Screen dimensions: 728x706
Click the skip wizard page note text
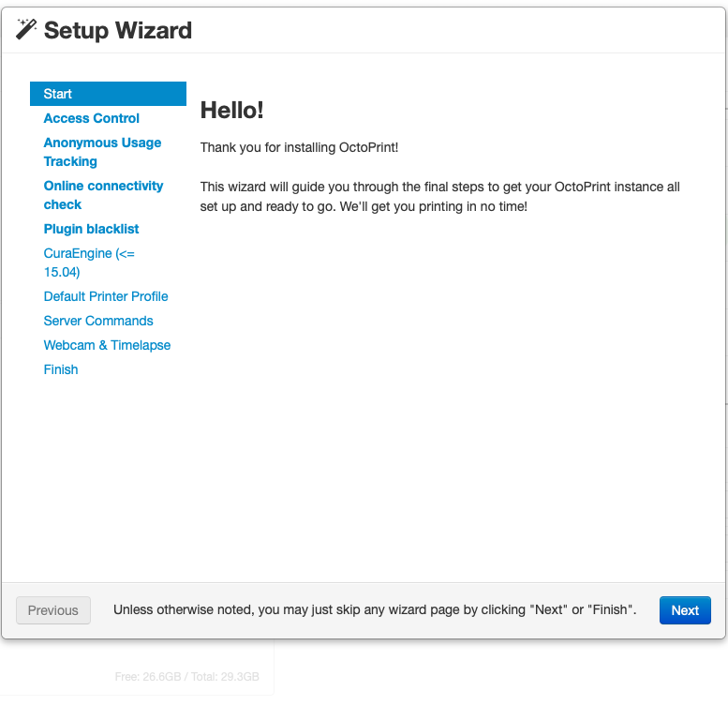375,609
